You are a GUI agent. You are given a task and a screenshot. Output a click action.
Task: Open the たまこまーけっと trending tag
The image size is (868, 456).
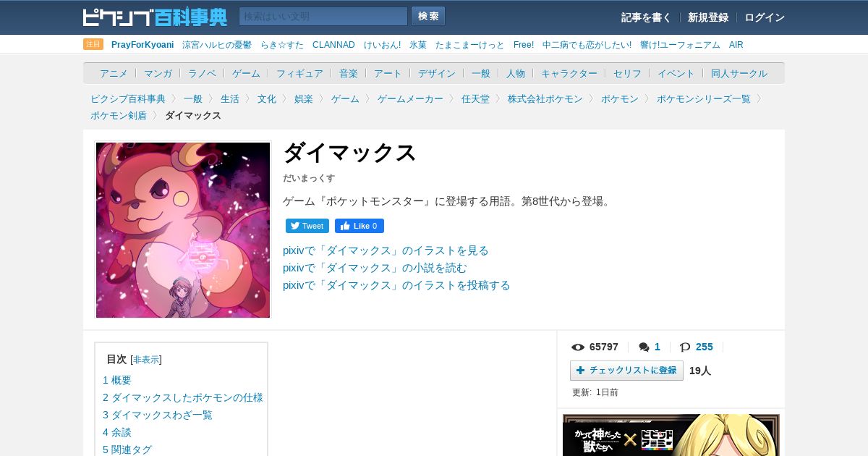click(470, 45)
